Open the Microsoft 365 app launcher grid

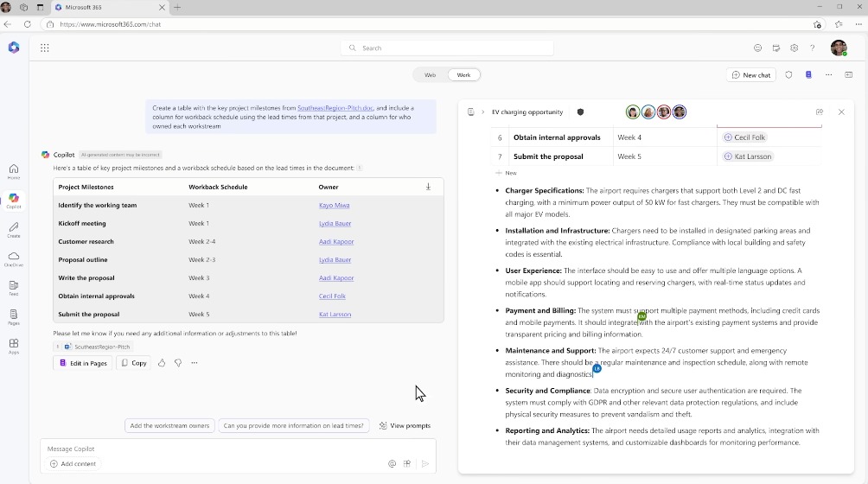click(44, 48)
